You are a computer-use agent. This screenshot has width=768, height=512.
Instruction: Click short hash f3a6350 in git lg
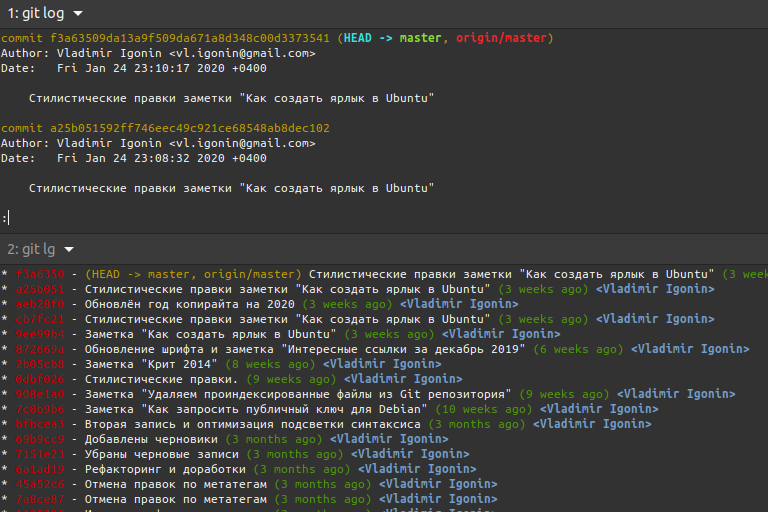point(40,274)
